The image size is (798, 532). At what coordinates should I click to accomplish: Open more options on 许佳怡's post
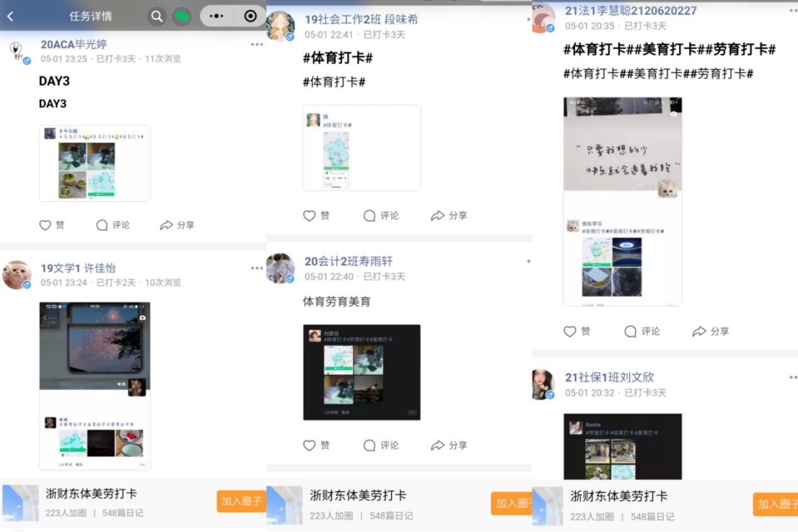[257, 268]
